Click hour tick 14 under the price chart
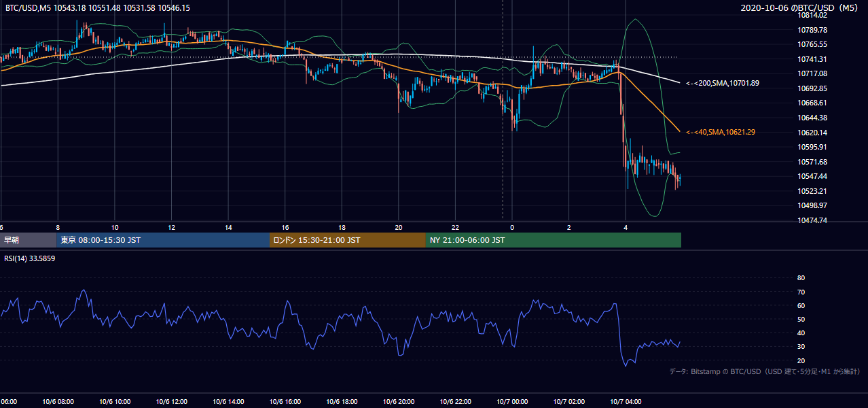The width and height of the screenshot is (868, 408). [x=229, y=227]
